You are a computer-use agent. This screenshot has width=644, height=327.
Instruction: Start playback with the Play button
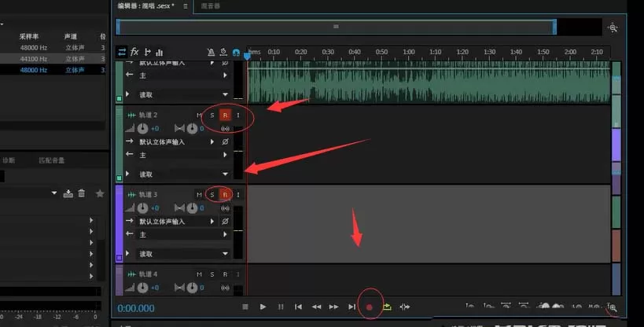[263, 307]
